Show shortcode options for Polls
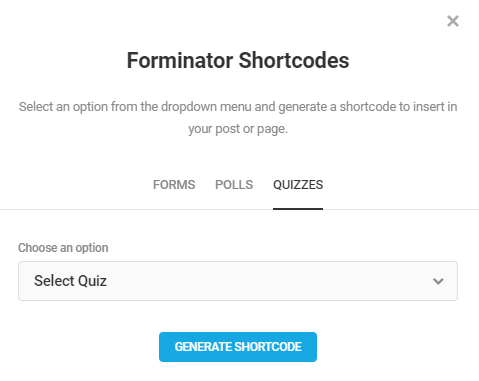 [234, 185]
